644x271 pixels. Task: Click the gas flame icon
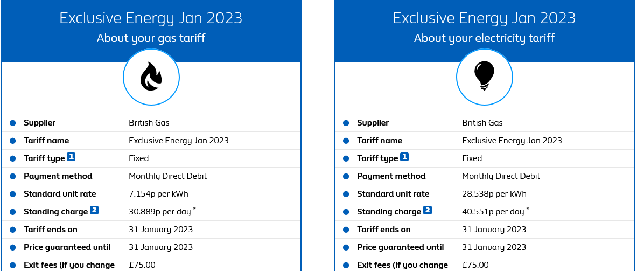151,77
